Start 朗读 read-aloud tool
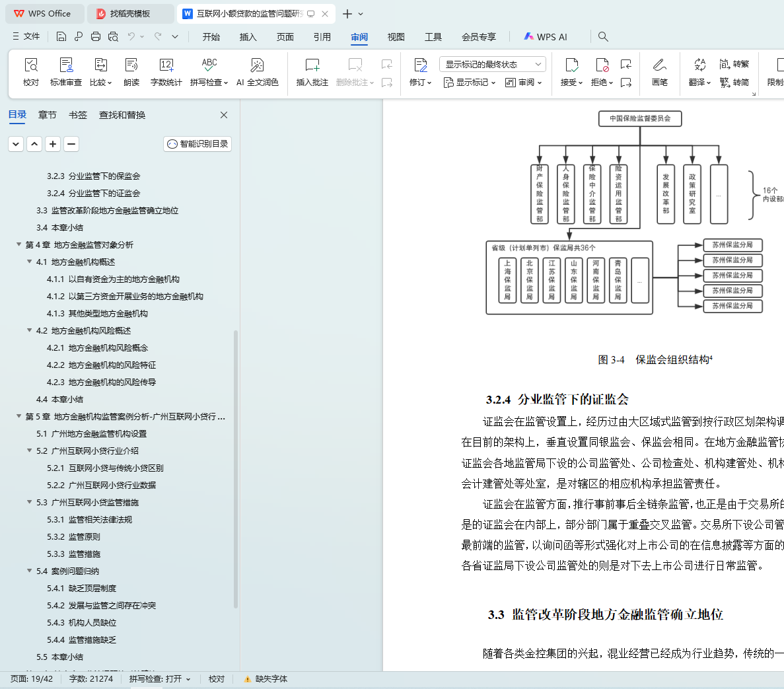This screenshot has height=689, width=784. click(x=131, y=72)
